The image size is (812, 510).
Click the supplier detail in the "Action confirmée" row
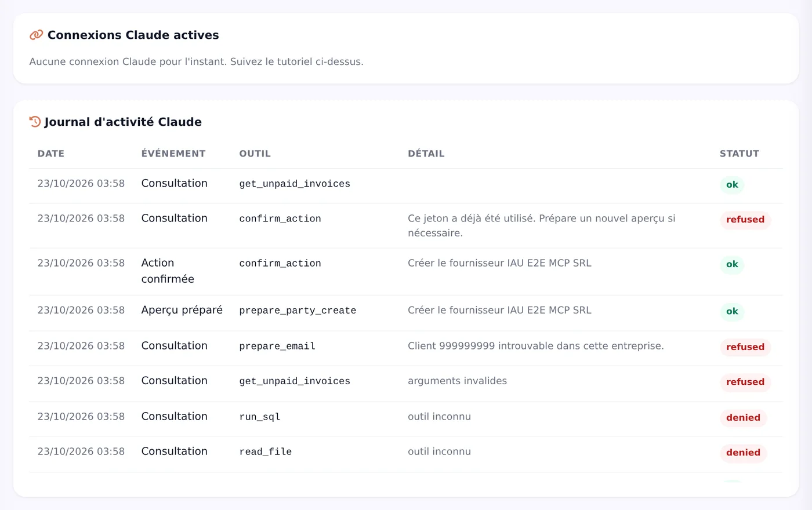pos(500,263)
